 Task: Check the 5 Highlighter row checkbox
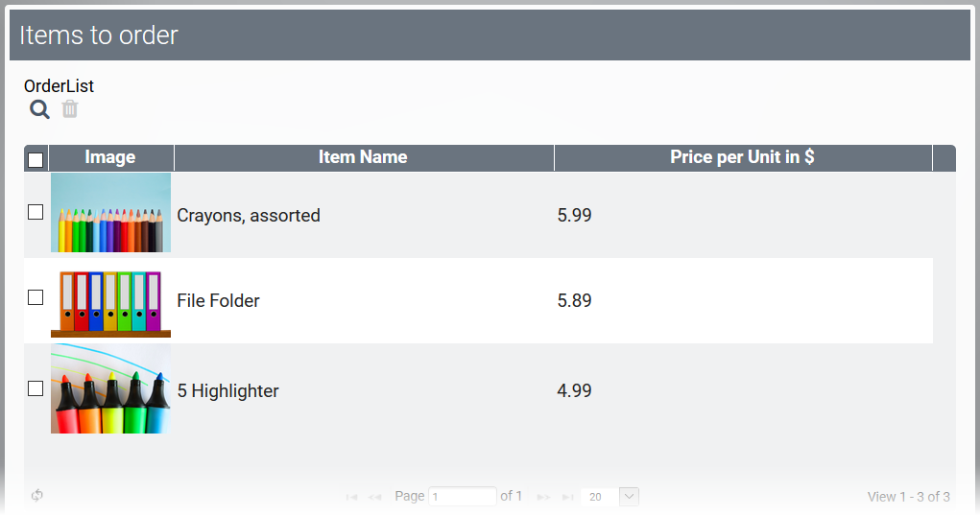[x=36, y=388]
